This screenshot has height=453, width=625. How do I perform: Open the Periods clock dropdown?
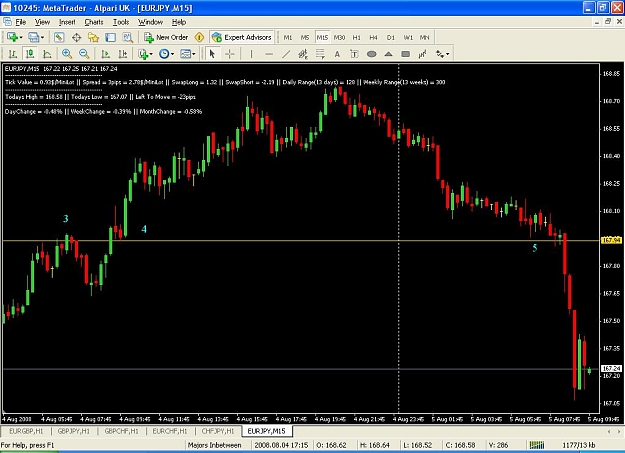point(166,53)
